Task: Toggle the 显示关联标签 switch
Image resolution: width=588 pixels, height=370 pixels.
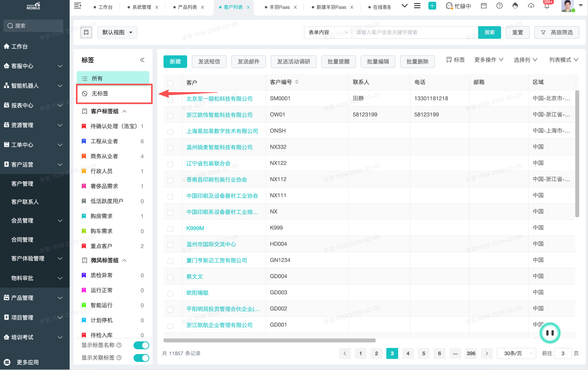Action: tap(141, 358)
